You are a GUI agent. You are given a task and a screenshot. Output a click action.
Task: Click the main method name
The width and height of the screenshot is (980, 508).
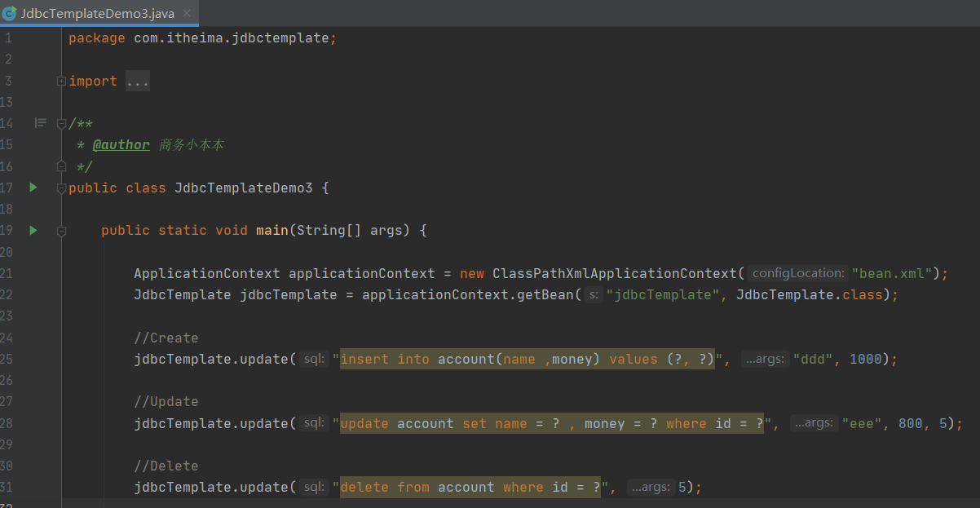pyautogui.click(x=272, y=231)
